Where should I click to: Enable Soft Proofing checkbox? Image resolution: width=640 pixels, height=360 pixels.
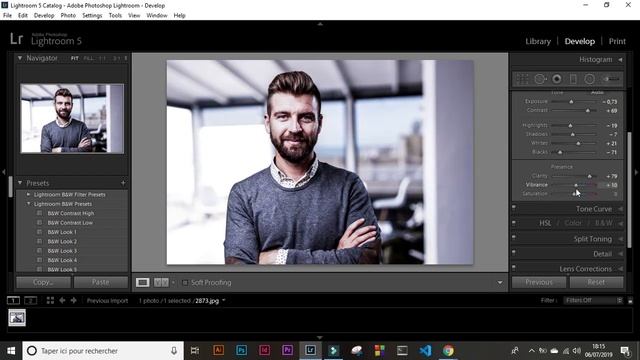pyautogui.click(x=185, y=282)
